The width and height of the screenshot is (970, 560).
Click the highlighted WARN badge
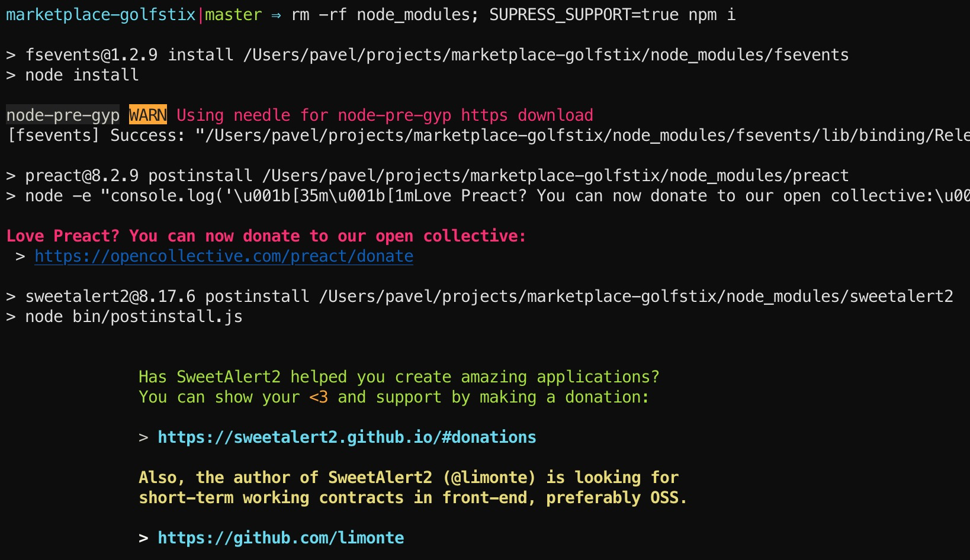pyautogui.click(x=147, y=115)
